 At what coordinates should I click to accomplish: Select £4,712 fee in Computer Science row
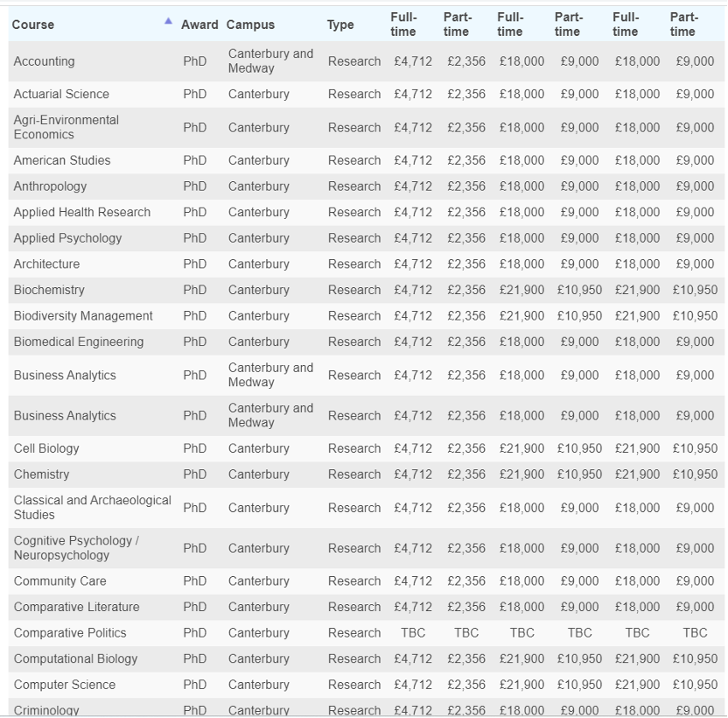pos(413,685)
